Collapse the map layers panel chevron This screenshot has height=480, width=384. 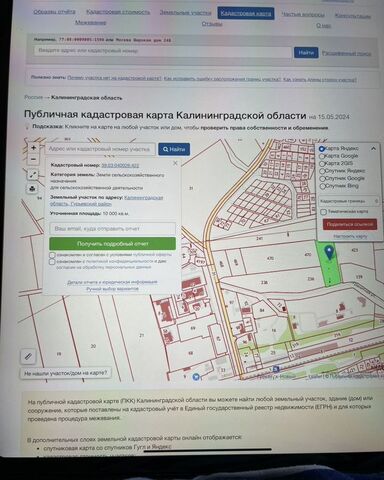(x=373, y=148)
